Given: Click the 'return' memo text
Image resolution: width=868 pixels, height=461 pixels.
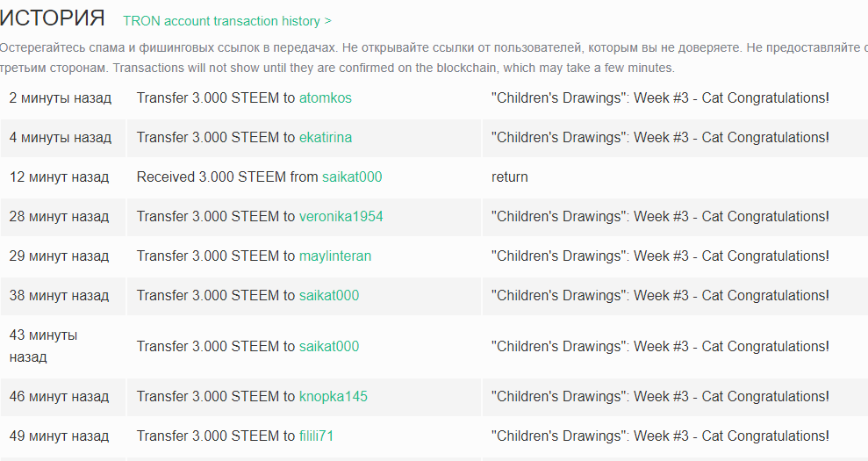Looking at the screenshot, I should (510, 177).
